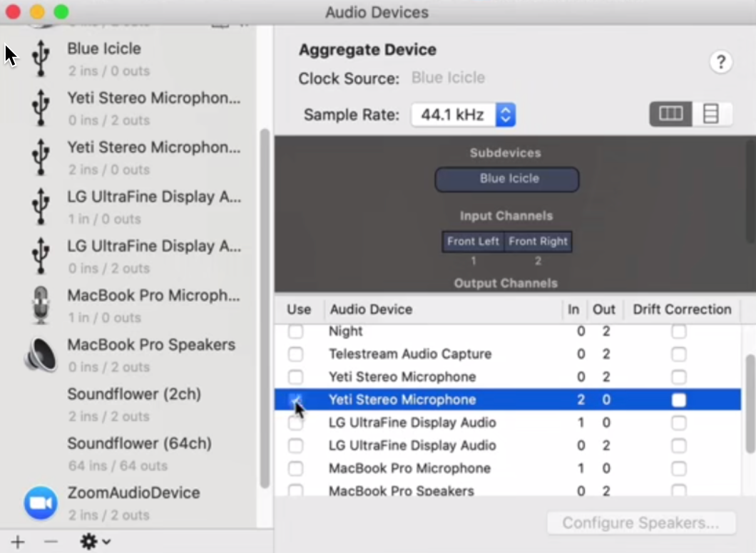Click the Configure Speakers button
The width and height of the screenshot is (756, 553).
[x=641, y=523]
